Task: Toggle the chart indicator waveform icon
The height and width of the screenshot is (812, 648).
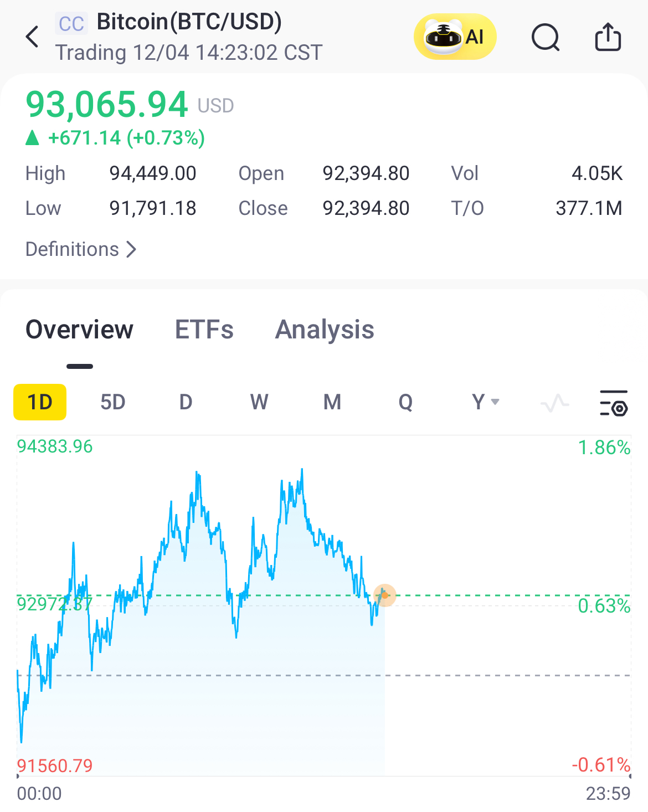Action: tap(554, 403)
